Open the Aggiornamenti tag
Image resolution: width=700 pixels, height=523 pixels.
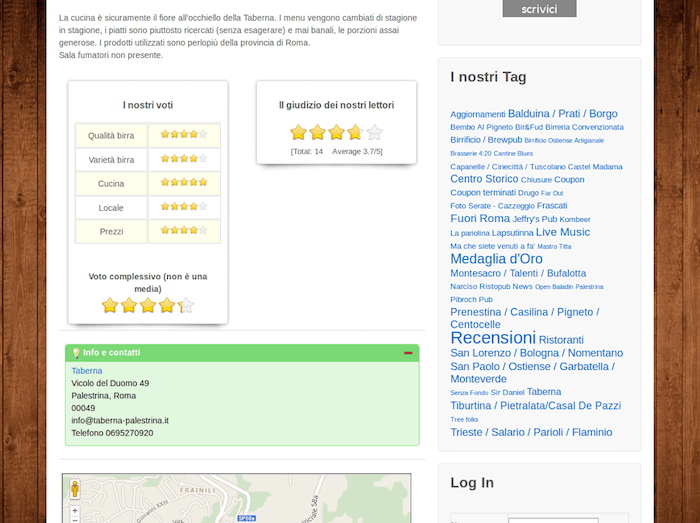(x=478, y=114)
